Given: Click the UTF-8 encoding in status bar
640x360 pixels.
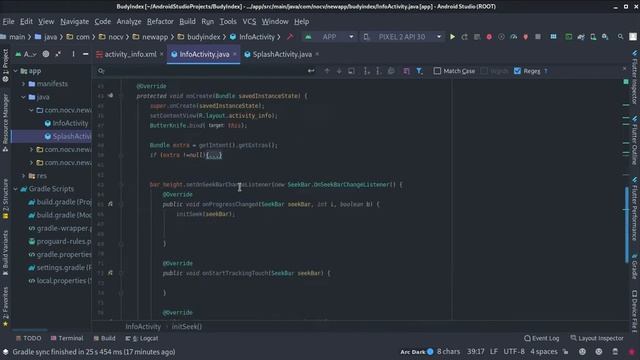Looking at the screenshot, I should pyautogui.click(x=514, y=352).
